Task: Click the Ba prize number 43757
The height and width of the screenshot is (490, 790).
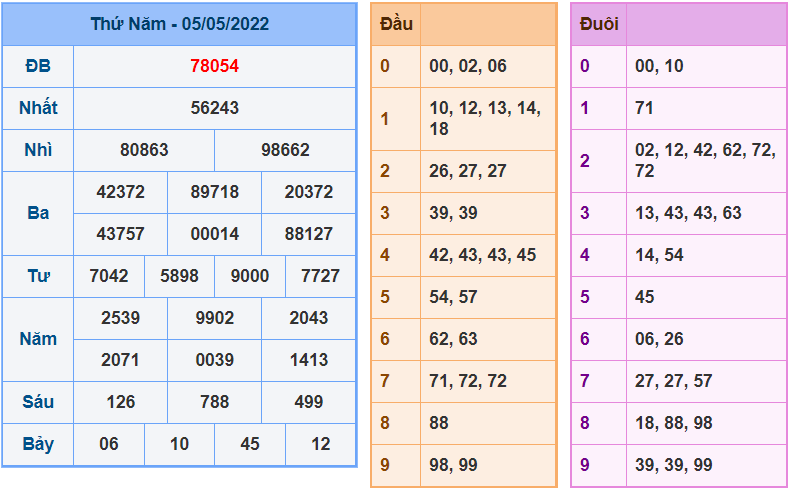Action: 120,234
